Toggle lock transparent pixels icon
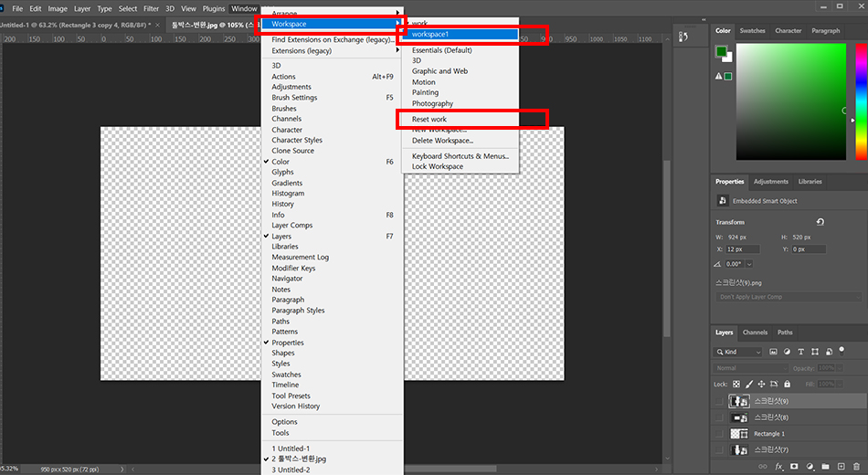This screenshot has width=868, height=475. point(736,384)
